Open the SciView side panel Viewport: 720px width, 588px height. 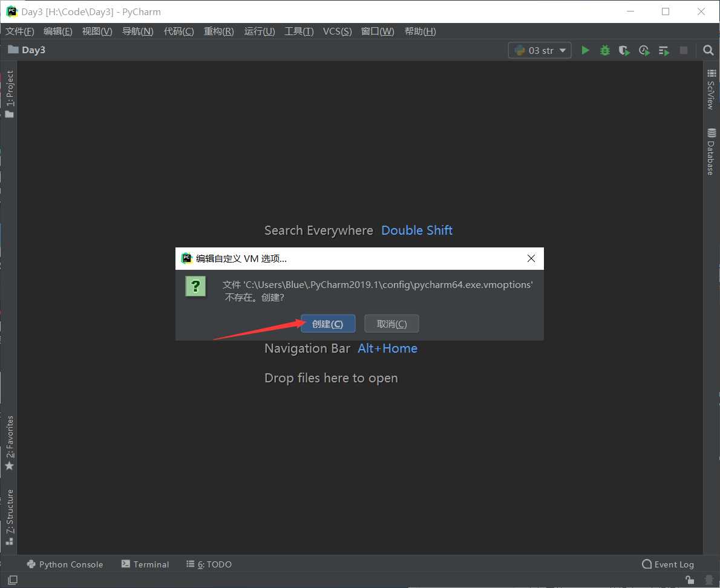tap(711, 90)
